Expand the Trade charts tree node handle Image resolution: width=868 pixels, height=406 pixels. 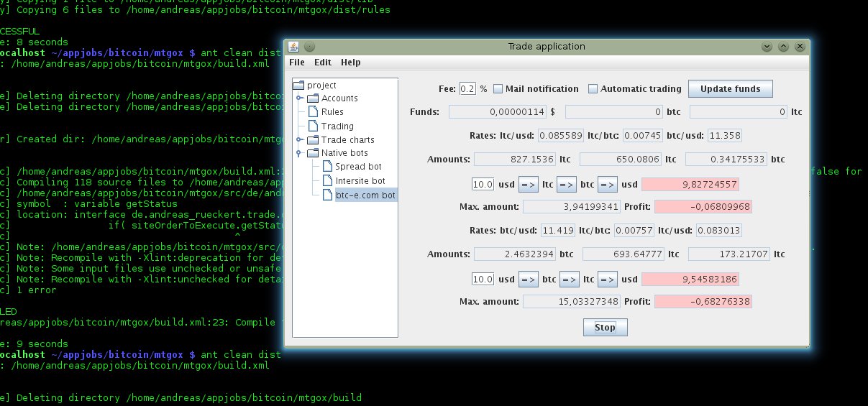(x=299, y=139)
